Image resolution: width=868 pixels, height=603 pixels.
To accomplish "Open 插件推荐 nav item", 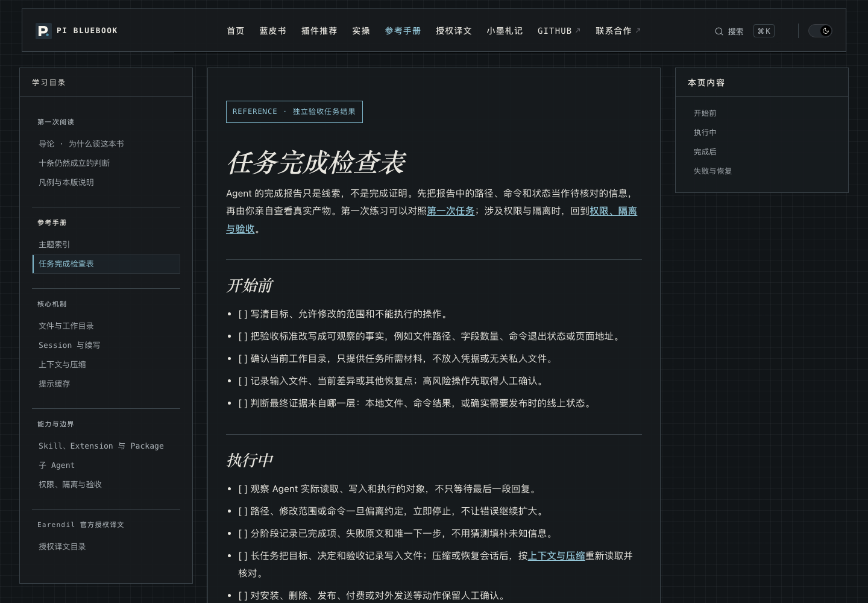I will pos(319,31).
